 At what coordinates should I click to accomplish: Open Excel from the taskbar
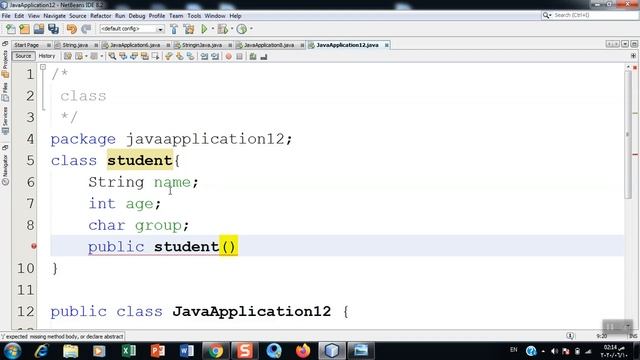click(x=129, y=351)
